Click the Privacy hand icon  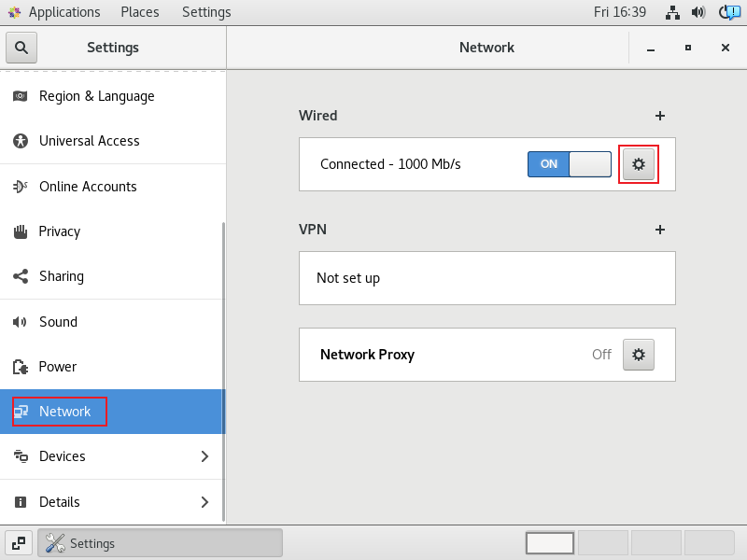(20, 231)
